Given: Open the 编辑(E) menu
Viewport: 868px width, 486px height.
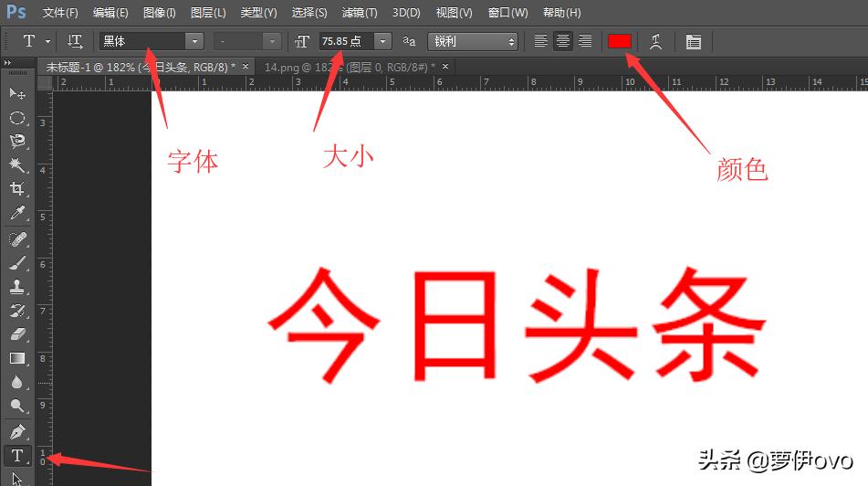Looking at the screenshot, I should (x=110, y=12).
